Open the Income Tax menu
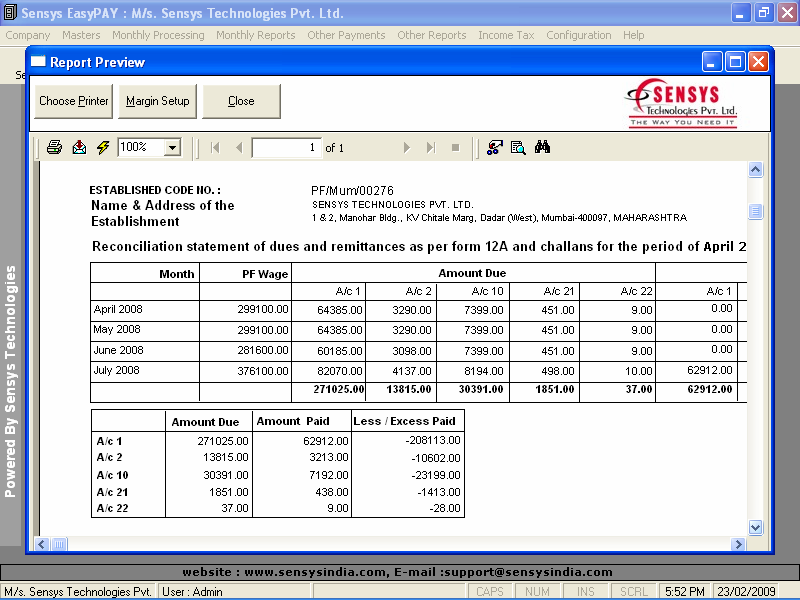This screenshot has width=800, height=600. pos(506,35)
